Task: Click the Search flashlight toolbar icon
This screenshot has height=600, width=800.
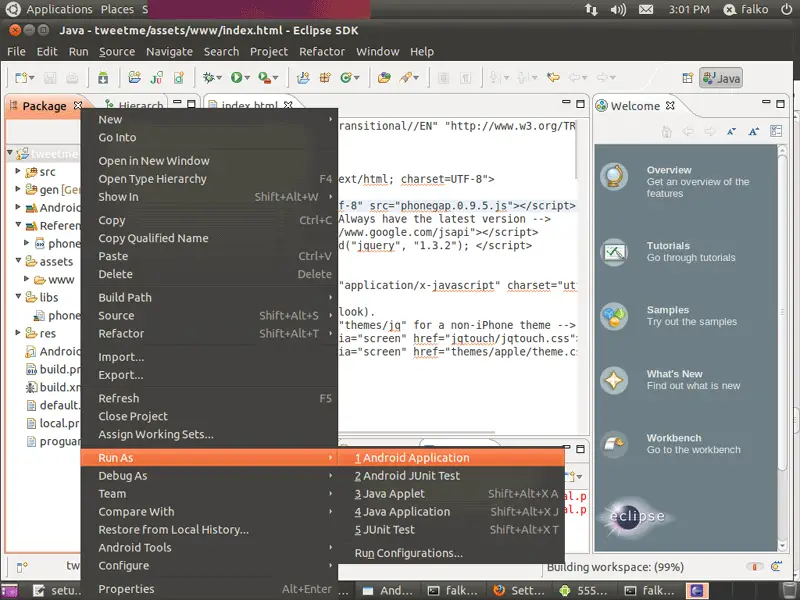Action: click(x=406, y=78)
